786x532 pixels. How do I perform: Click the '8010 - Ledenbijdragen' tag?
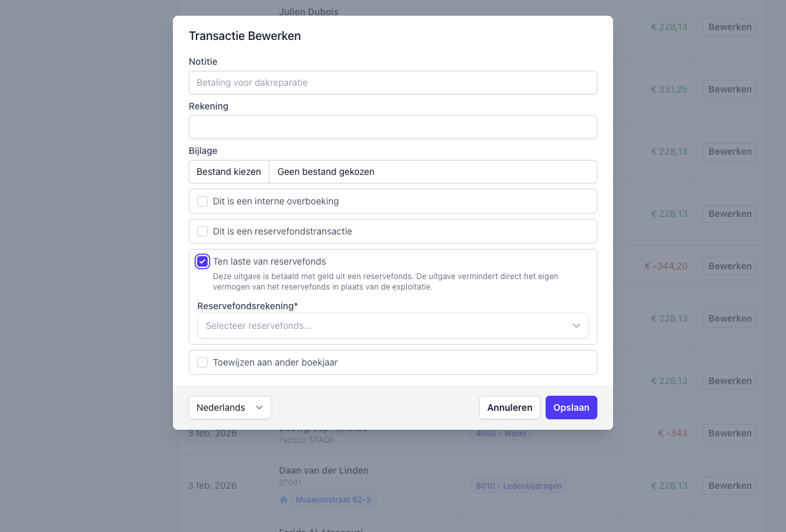click(x=518, y=485)
